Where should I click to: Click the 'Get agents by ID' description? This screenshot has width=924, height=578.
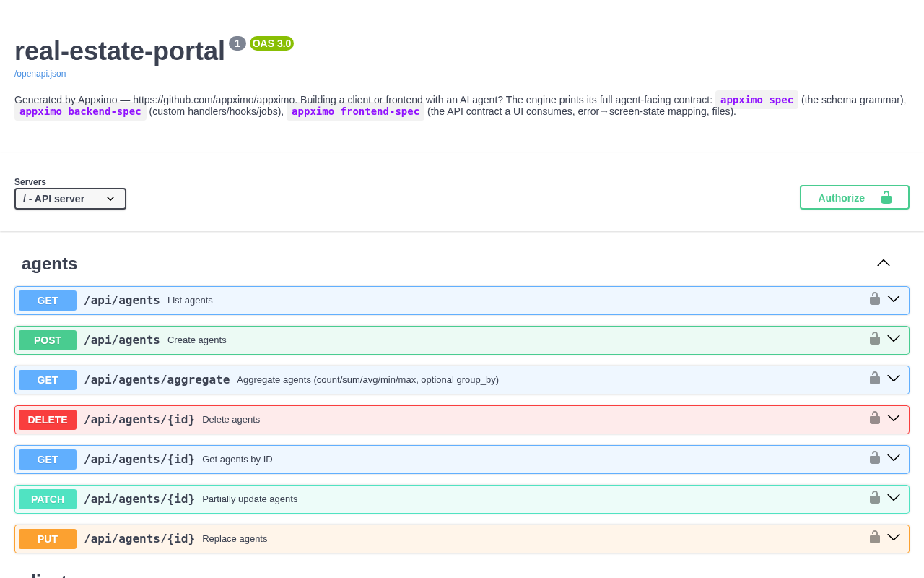pyautogui.click(x=237, y=460)
